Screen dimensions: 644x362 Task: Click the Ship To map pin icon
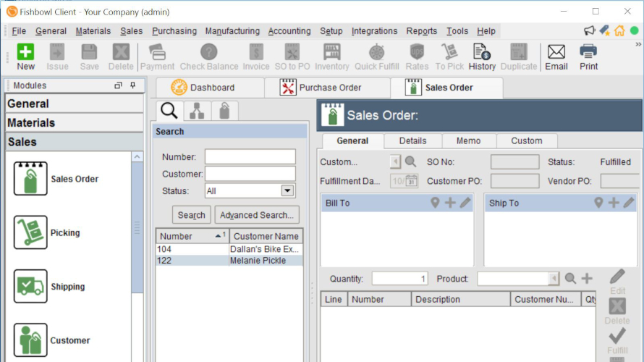[x=598, y=203]
